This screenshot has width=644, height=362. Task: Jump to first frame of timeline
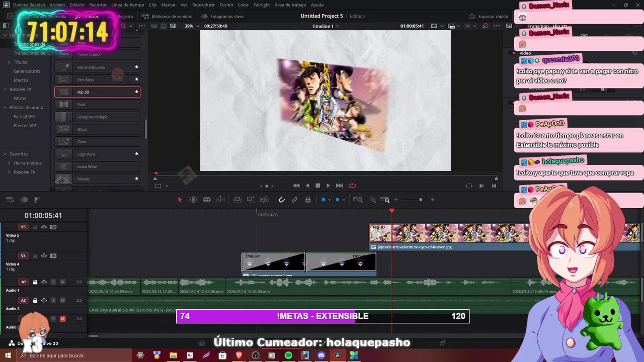(296, 186)
